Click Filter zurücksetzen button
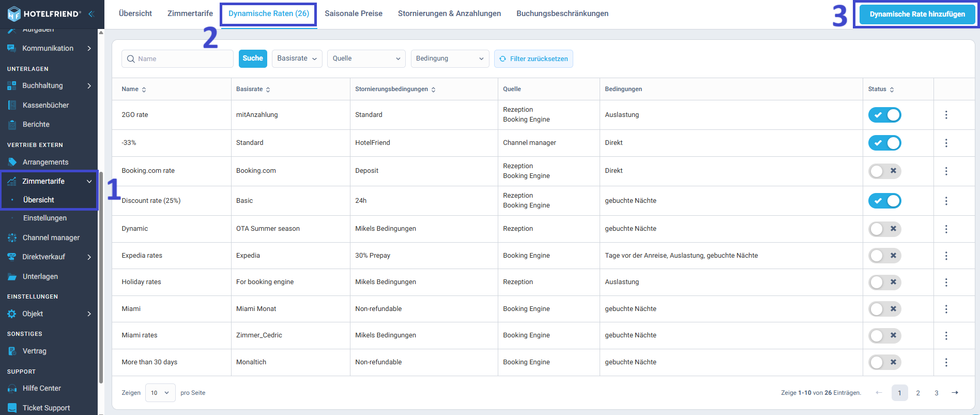Image resolution: width=980 pixels, height=415 pixels. [533, 58]
